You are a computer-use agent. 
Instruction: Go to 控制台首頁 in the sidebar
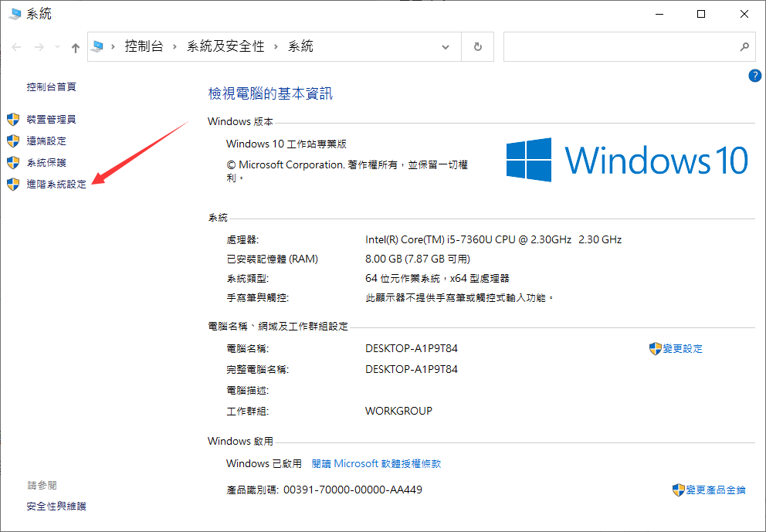coord(51,86)
